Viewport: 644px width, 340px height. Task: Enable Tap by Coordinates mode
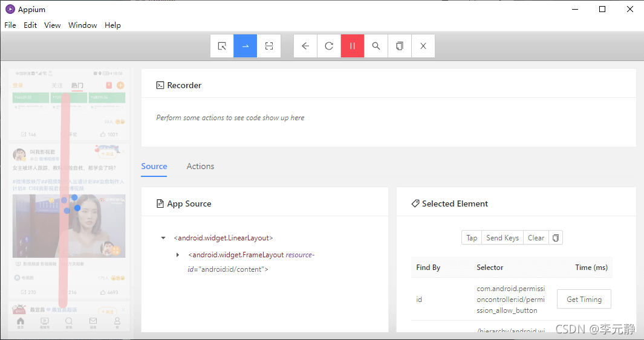click(269, 46)
